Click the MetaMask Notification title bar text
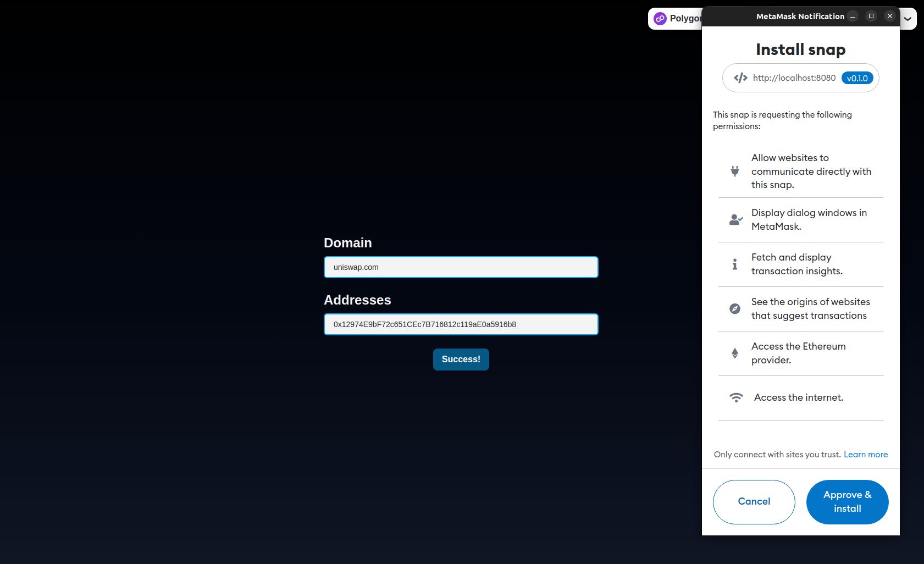Image resolution: width=924 pixels, height=564 pixels. [800, 16]
